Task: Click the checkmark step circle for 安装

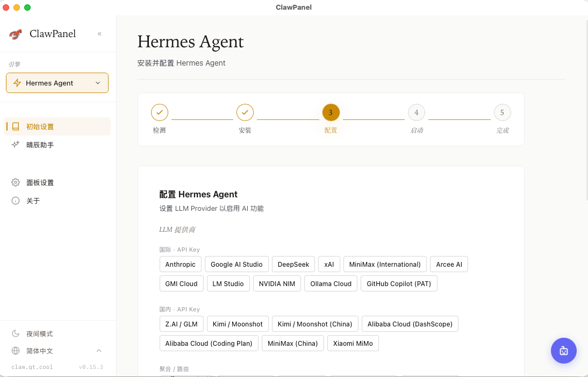Action: coord(245,112)
